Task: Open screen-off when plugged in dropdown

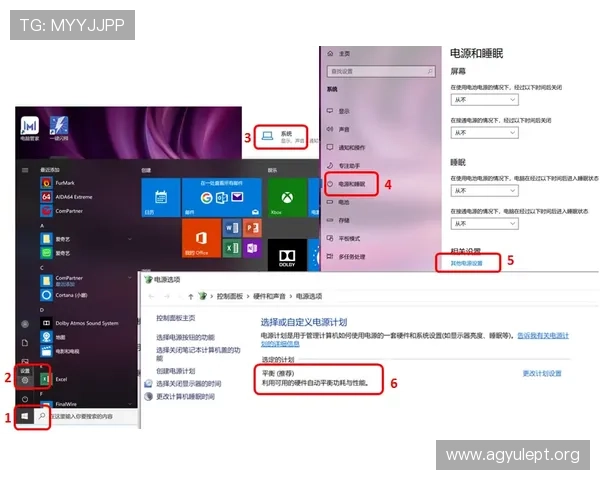Action: [484, 132]
